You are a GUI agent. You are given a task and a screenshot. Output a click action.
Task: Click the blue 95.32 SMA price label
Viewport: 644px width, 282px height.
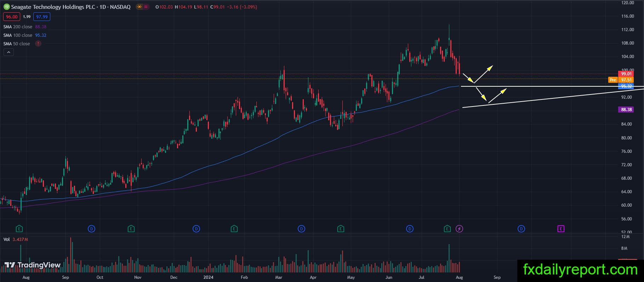tap(626, 86)
